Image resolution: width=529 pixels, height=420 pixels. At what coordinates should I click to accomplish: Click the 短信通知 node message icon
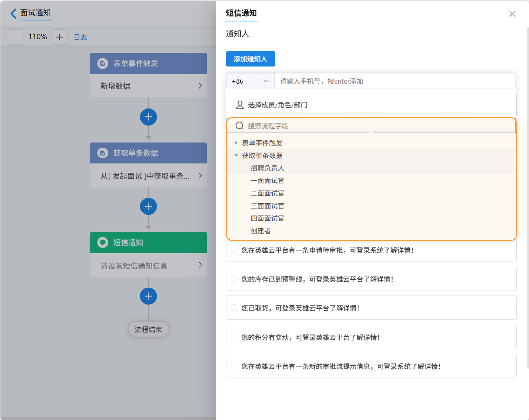(103, 242)
